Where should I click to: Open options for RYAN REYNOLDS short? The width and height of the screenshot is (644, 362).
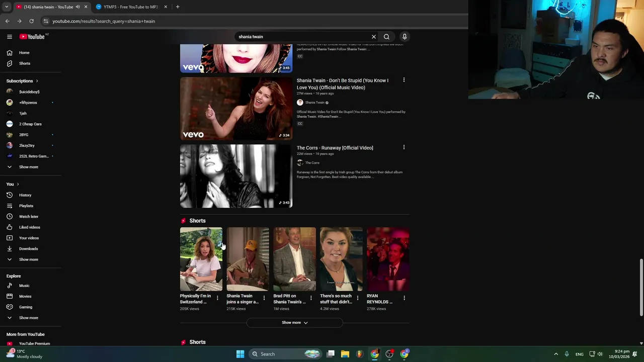pos(405,298)
